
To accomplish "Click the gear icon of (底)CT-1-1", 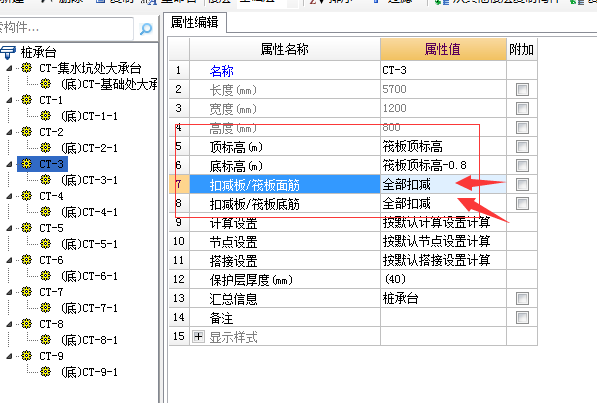I will coord(45,115).
